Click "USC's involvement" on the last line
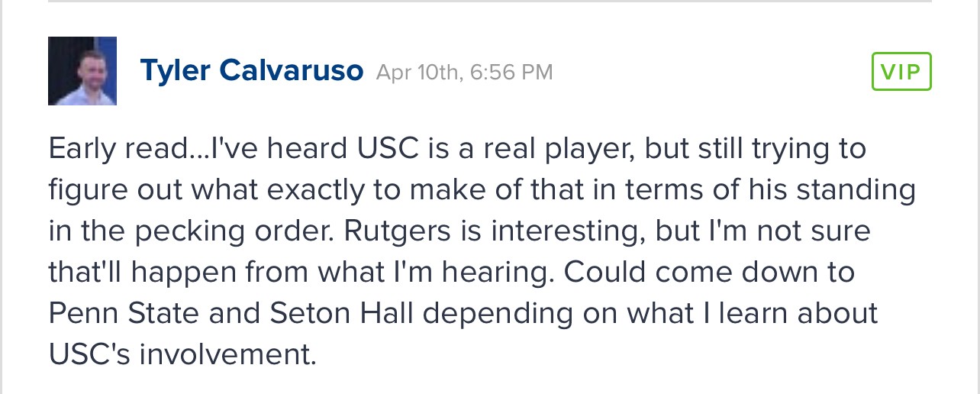The width and height of the screenshot is (980, 394). click(182, 354)
